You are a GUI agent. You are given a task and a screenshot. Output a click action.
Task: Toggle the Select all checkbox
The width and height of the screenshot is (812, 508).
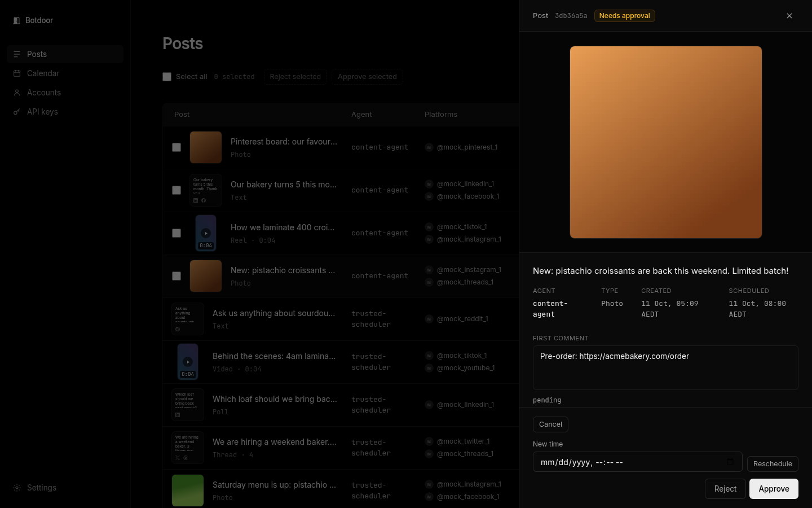coord(167,77)
